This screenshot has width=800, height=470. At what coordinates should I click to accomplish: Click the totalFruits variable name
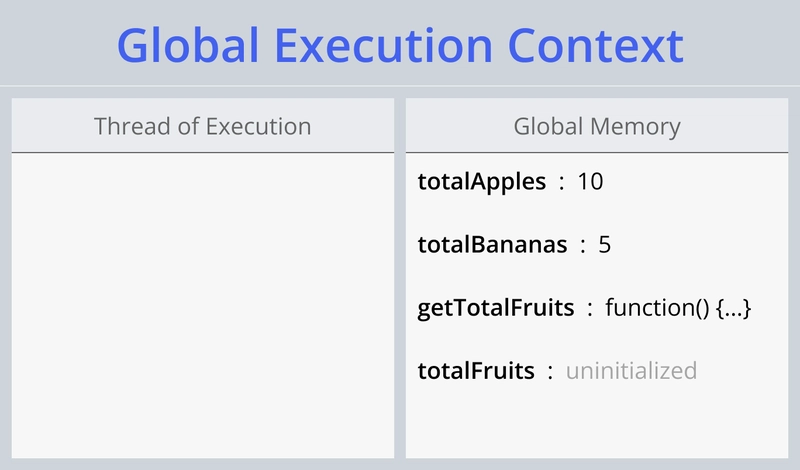click(x=476, y=371)
